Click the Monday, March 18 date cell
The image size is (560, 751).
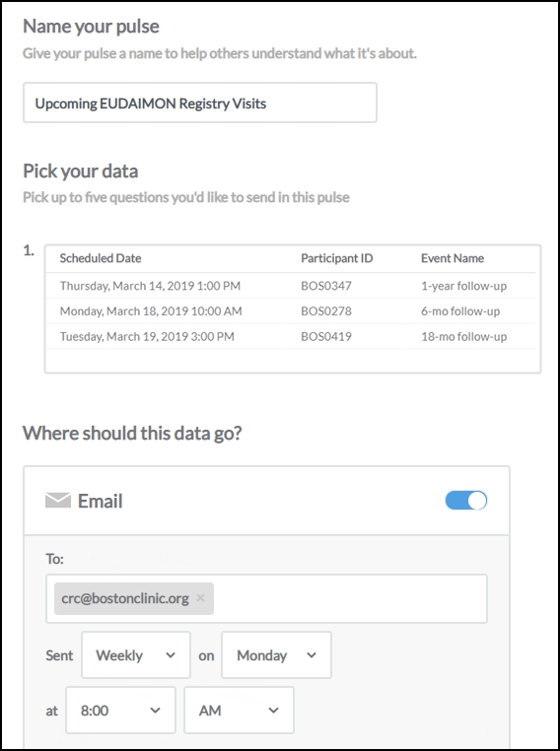[x=151, y=310]
